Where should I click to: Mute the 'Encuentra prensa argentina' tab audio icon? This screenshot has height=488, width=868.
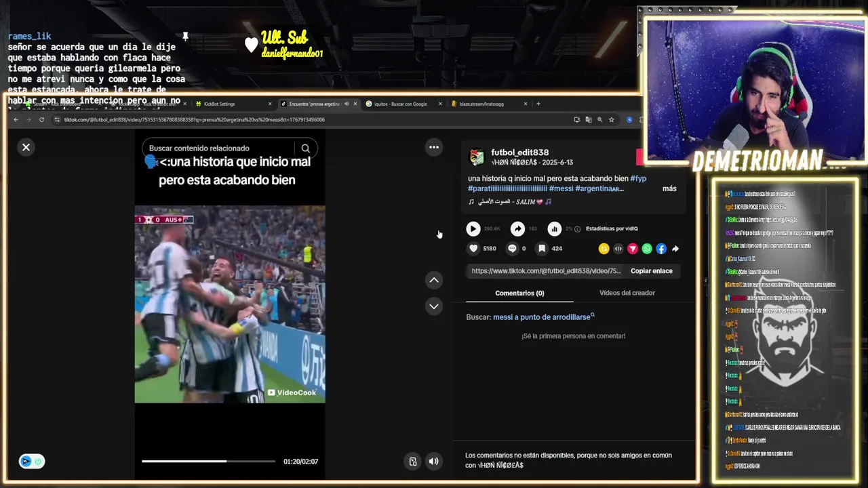347,104
